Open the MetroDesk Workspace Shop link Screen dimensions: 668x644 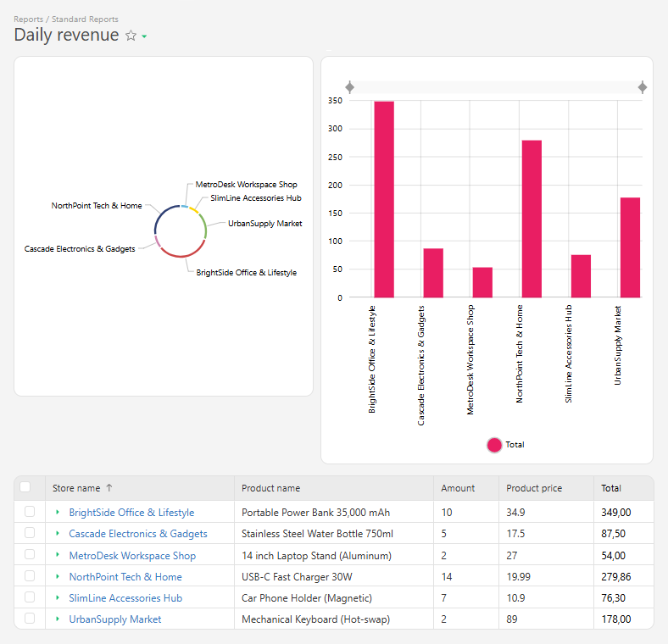(132, 556)
